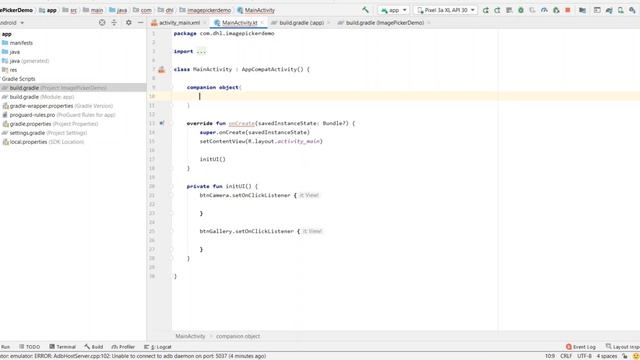The height and width of the screenshot is (360, 640).
Task: Open the Terminal tool window
Action: [62, 347]
